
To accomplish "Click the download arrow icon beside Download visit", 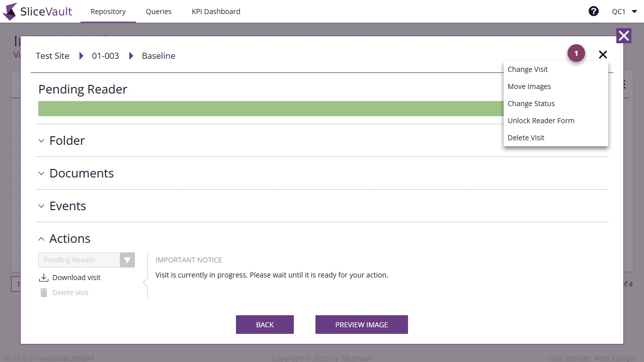I will [x=43, y=277].
